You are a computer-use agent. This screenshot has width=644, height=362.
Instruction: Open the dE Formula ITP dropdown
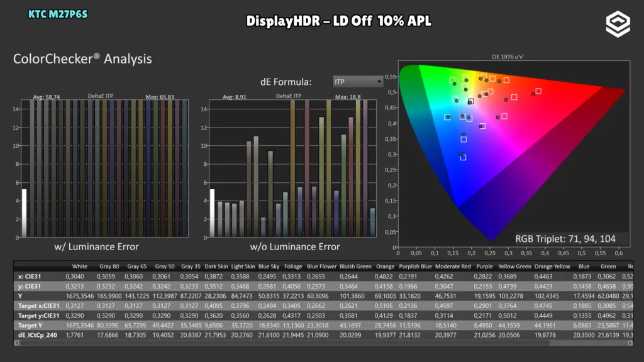358,82
